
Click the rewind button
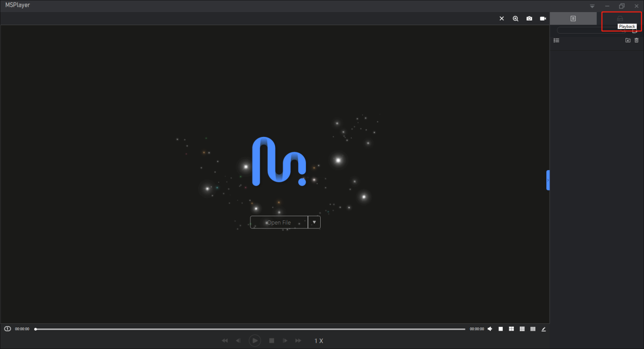click(225, 341)
